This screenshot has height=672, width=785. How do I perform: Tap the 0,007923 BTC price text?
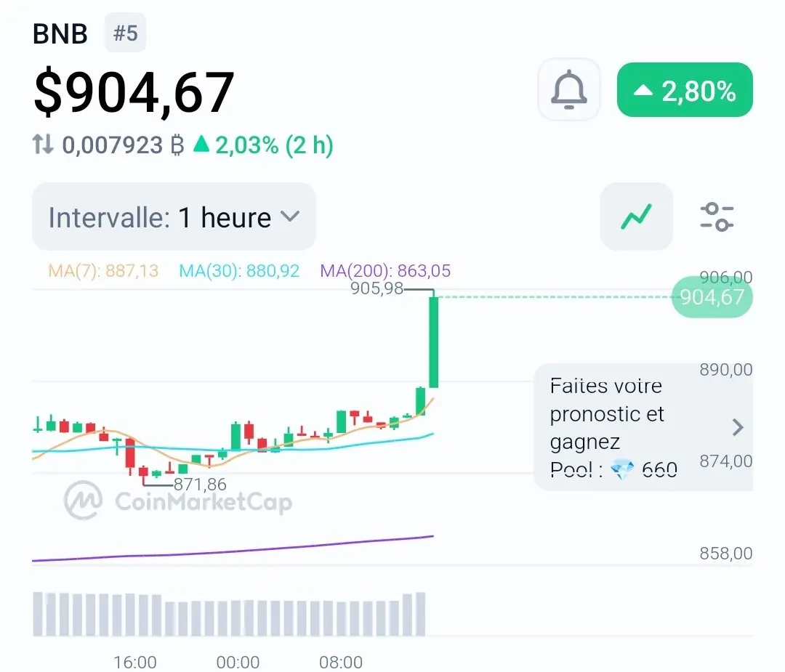point(123,145)
